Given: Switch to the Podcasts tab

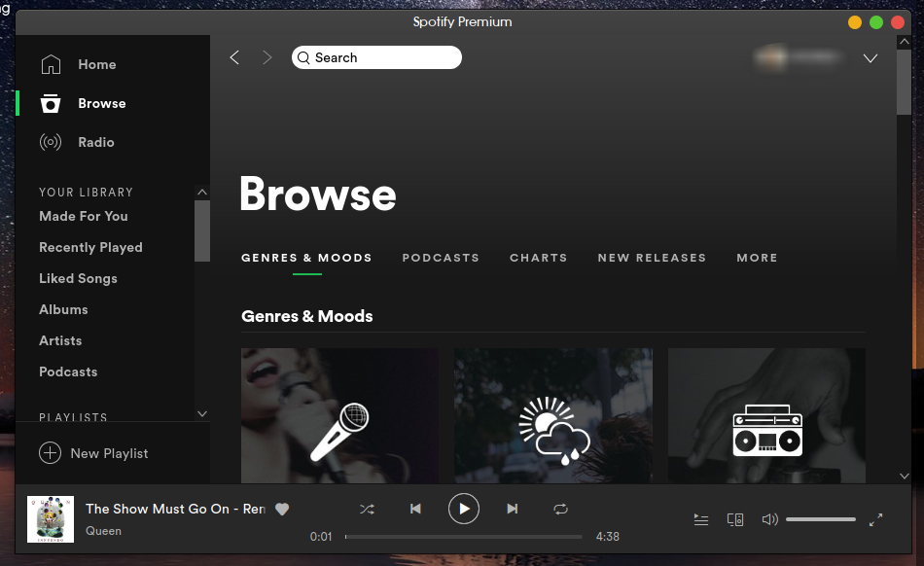Looking at the screenshot, I should (441, 258).
